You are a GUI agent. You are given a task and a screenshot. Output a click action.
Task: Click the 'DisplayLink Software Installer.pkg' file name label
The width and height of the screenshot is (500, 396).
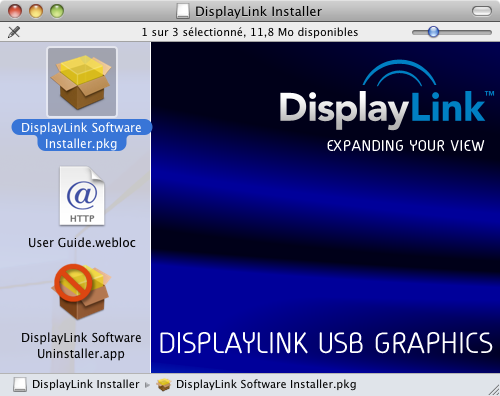coord(81,136)
